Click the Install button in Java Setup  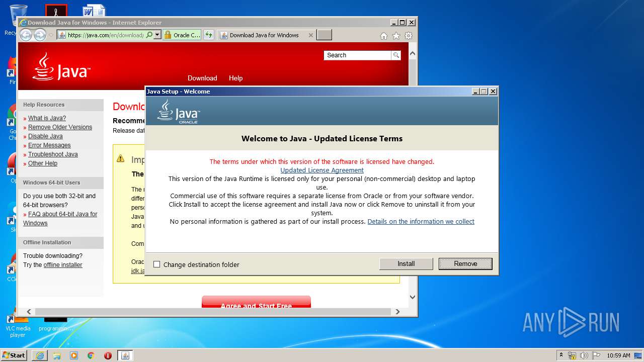tap(406, 263)
